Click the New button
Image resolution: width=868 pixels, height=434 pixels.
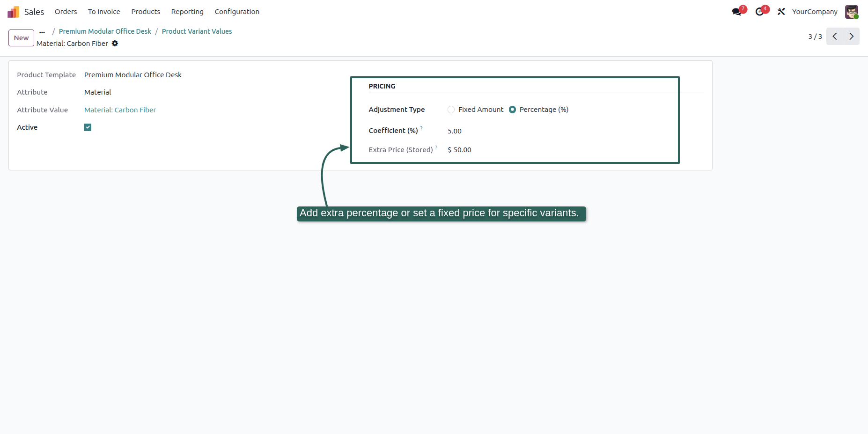coord(21,38)
